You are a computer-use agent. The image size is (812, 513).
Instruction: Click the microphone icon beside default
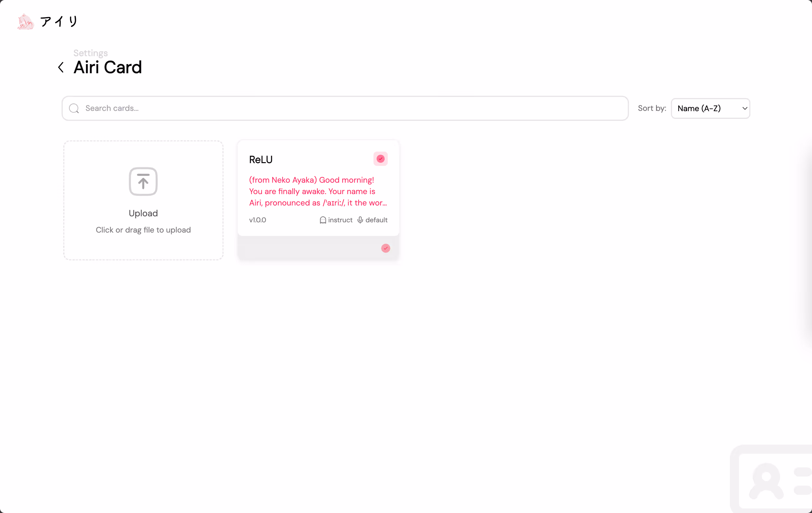[x=360, y=220]
